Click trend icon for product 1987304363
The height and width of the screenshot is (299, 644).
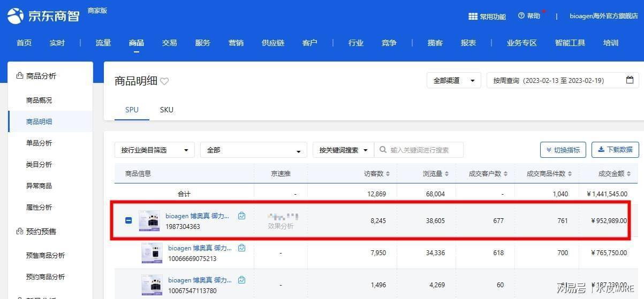coord(242,216)
